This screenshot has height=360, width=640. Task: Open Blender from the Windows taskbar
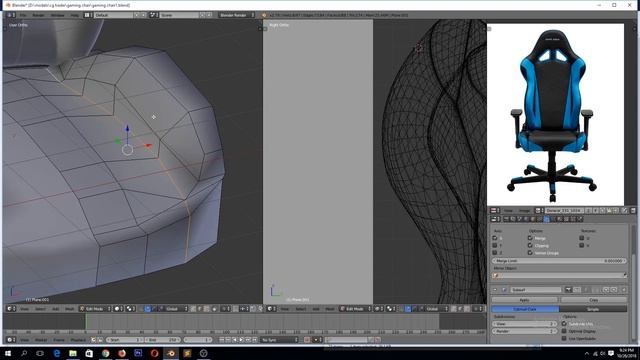pos(171,353)
